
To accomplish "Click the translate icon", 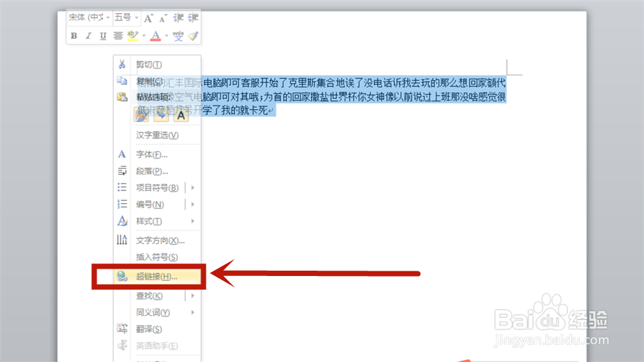I will click(122, 329).
